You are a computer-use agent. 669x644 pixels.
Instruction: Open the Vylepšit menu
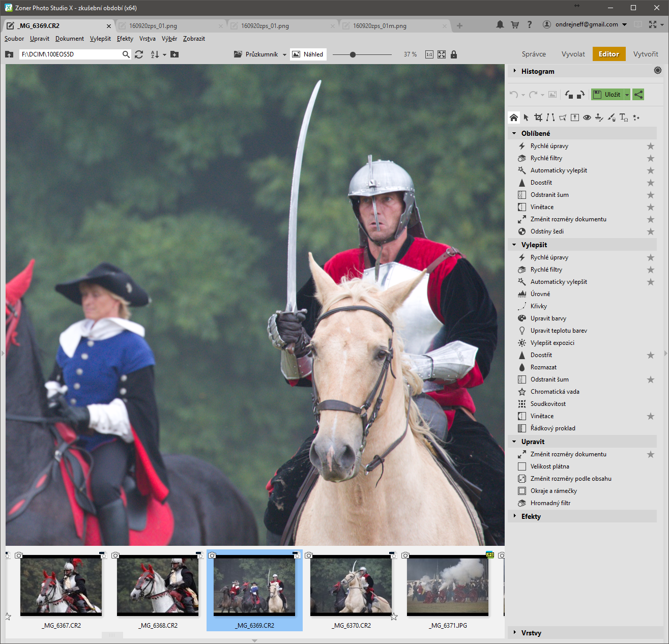[100, 39]
